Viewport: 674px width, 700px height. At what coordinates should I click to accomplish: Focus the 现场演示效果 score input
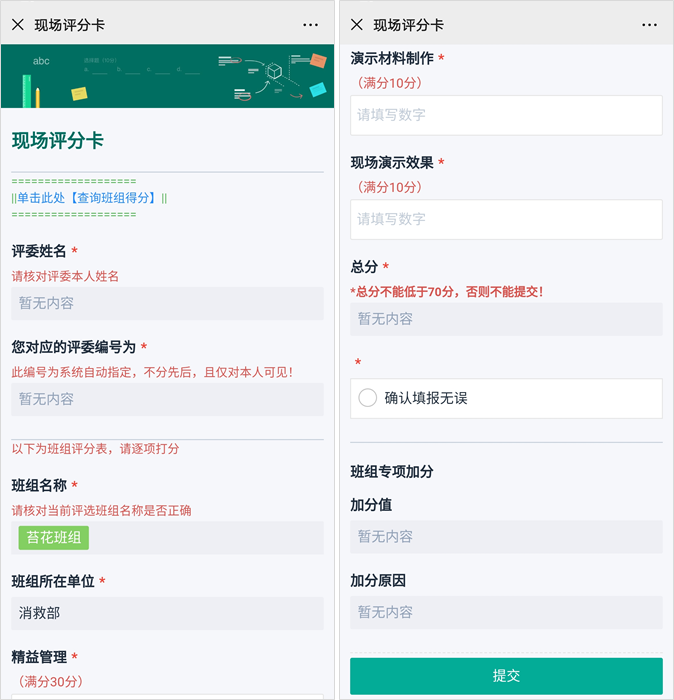pyautogui.click(x=506, y=219)
